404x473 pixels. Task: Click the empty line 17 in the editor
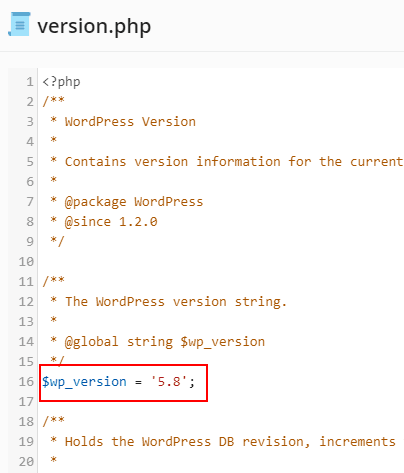tap(221, 402)
